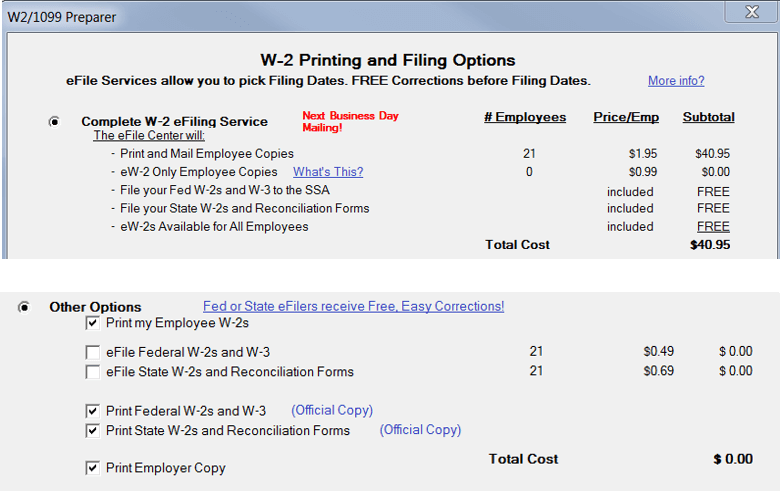
Task: Disable the Print Employer Copy checkbox
Action: 93,468
